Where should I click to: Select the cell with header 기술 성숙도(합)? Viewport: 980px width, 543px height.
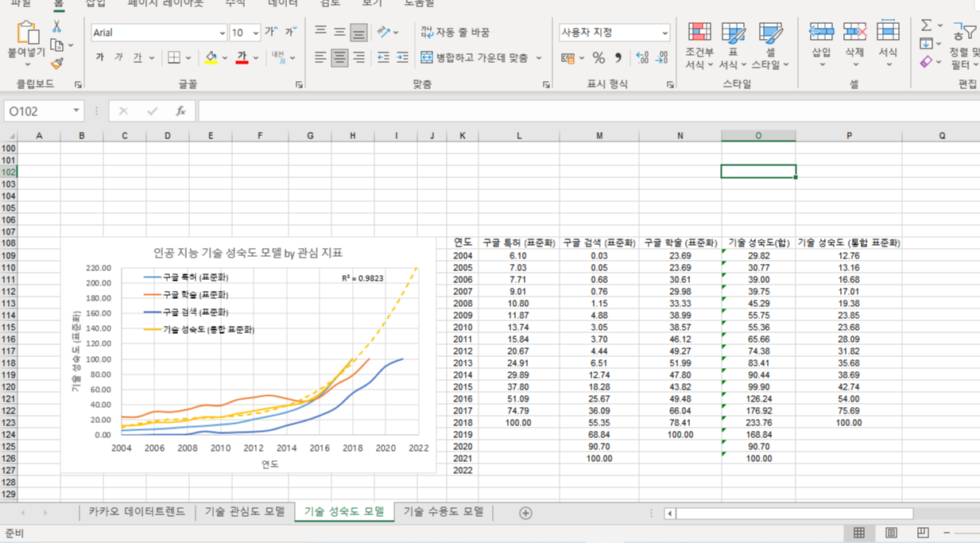pos(758,242)
